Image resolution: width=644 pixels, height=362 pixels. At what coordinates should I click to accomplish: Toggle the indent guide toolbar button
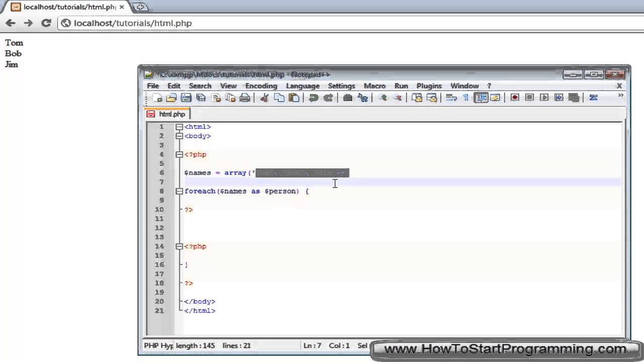[x=481, y=98]
